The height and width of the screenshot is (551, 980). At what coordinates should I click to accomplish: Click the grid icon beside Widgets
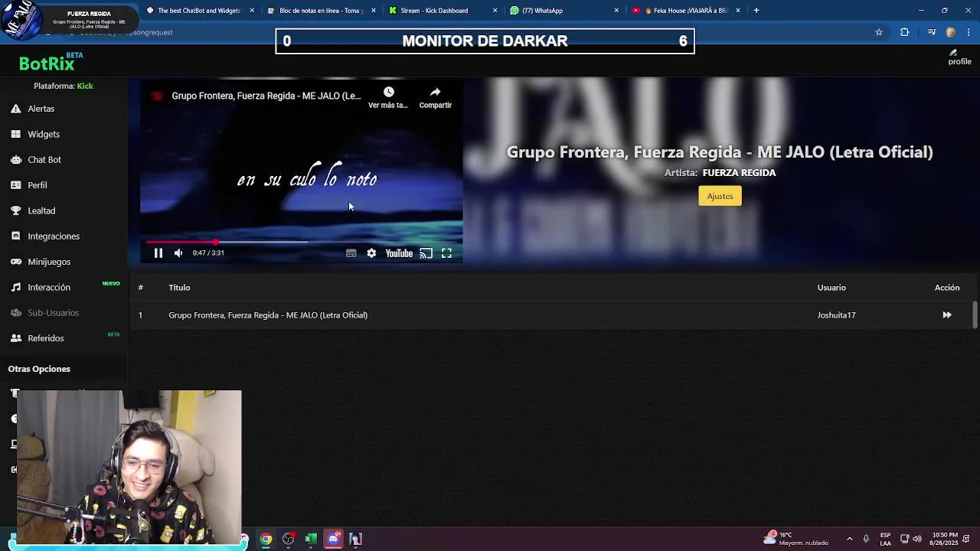click(15, 134)
